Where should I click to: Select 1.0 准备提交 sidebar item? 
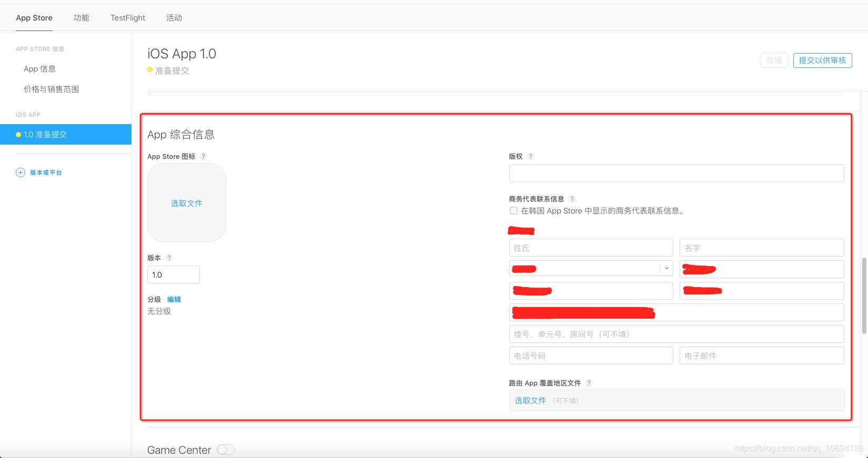tap(65, 134)
